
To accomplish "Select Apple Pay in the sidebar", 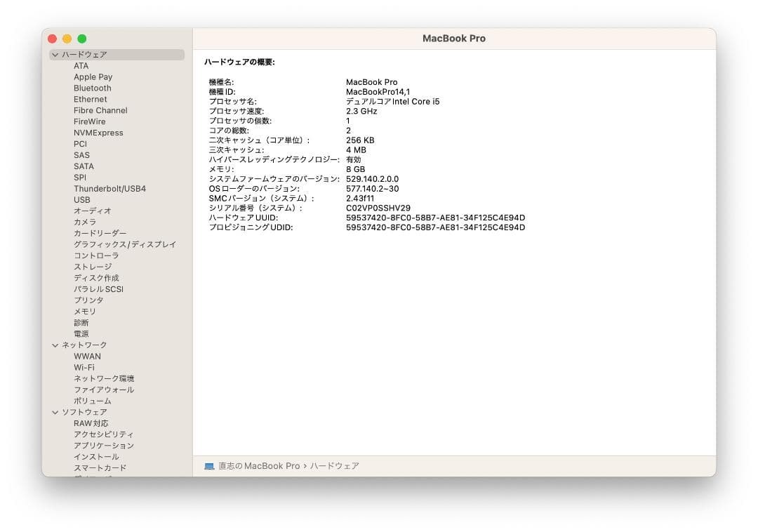I will coord(93,77).
